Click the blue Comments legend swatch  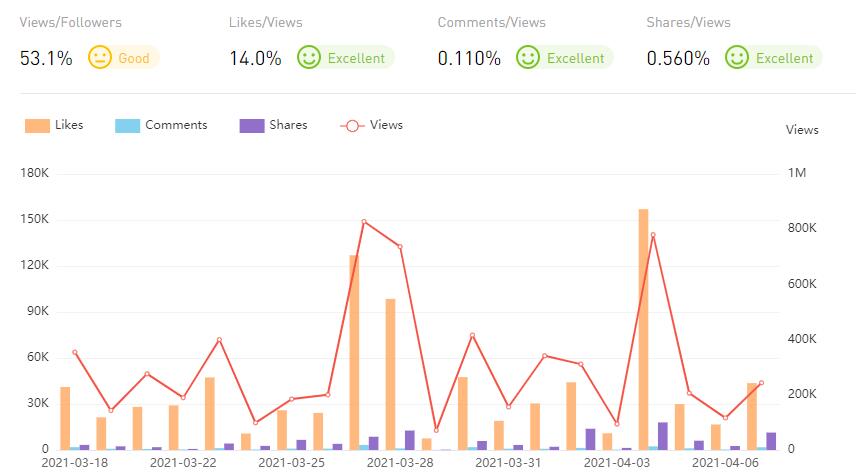[x=127, y=126]
